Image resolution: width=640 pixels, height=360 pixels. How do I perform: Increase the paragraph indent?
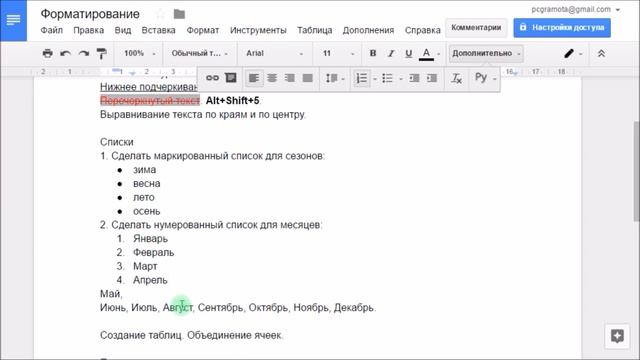432,78
